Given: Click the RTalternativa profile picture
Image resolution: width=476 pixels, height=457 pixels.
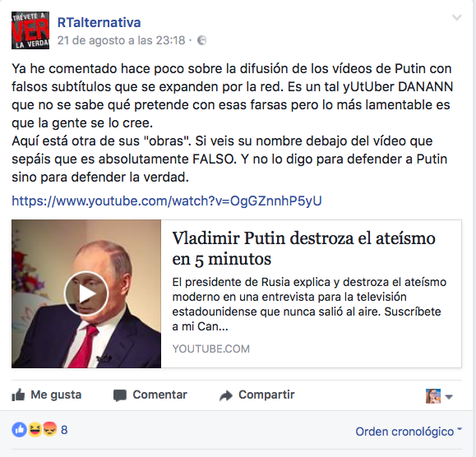Looking at the screenshot, I should point(30,30).
